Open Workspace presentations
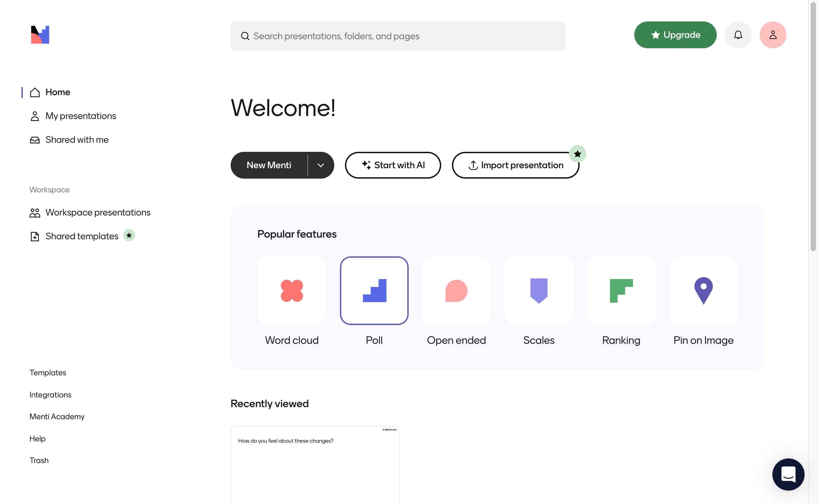Viewport: 818px width, 504px height. click(90, 212)
